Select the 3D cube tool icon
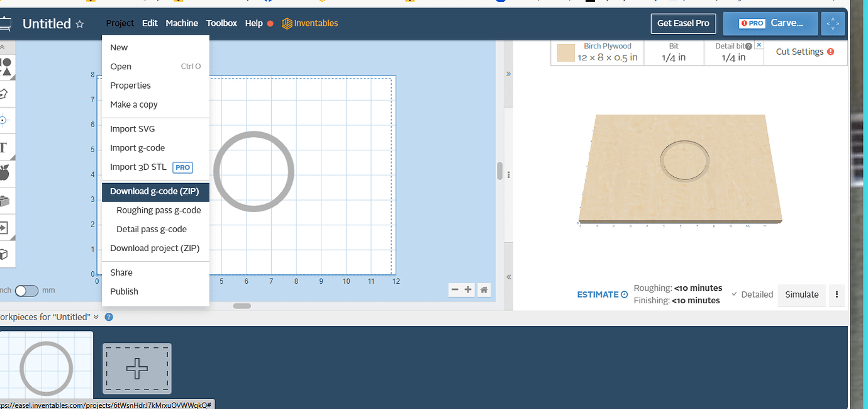This screenshot has height=409, width=868. (5, 255)
